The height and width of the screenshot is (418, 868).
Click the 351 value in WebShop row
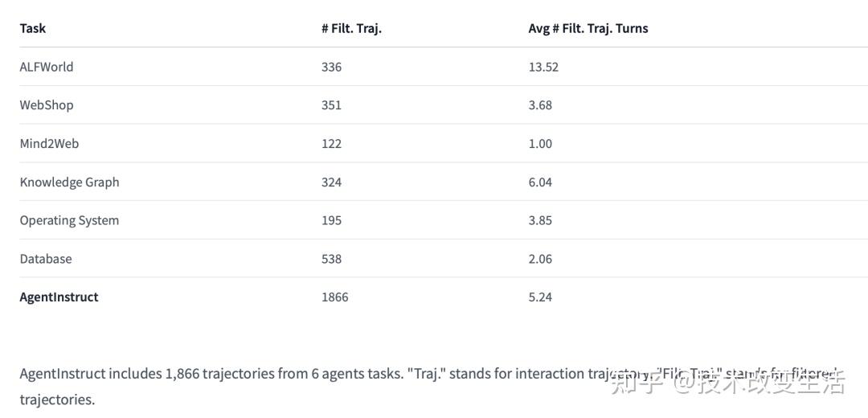[x=331, y=105]
